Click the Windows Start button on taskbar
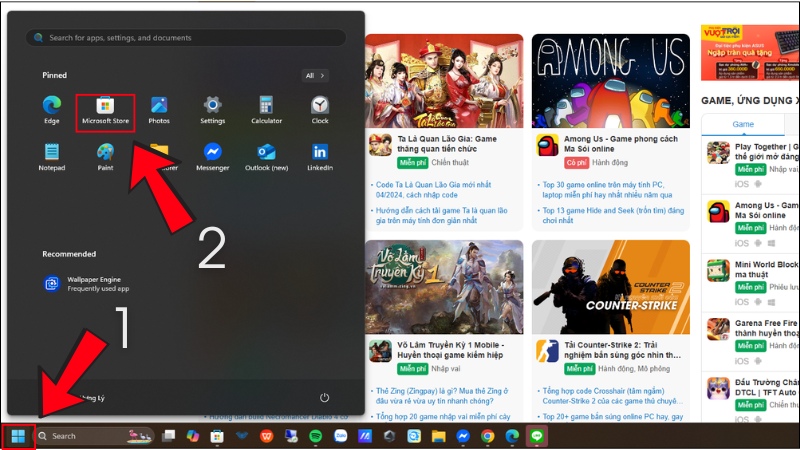 (x=18, y=436)
